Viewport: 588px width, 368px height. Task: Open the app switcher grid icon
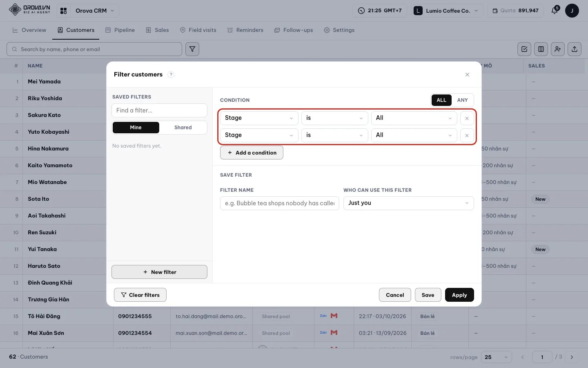click(x=63, y=11)
